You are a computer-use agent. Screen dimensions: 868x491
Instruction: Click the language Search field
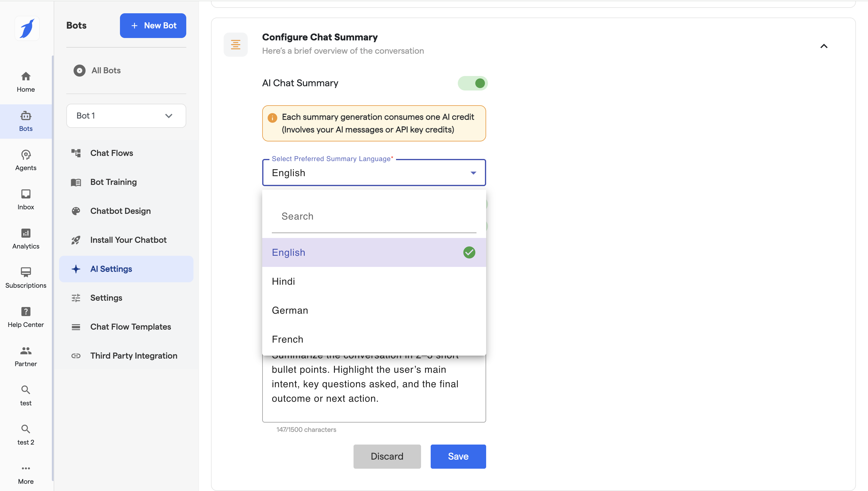(x=374, y=217)
